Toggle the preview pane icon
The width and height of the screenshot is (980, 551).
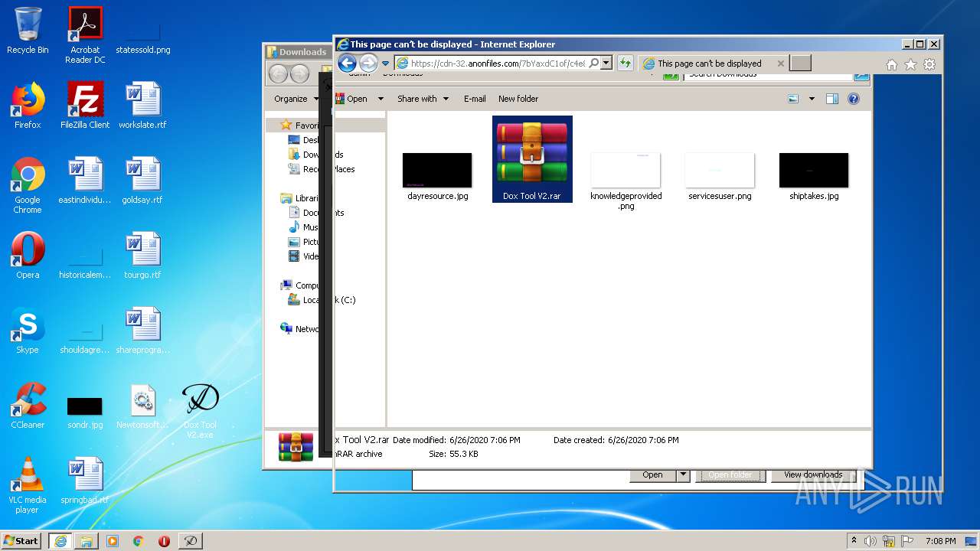click(x=832, y=99)
